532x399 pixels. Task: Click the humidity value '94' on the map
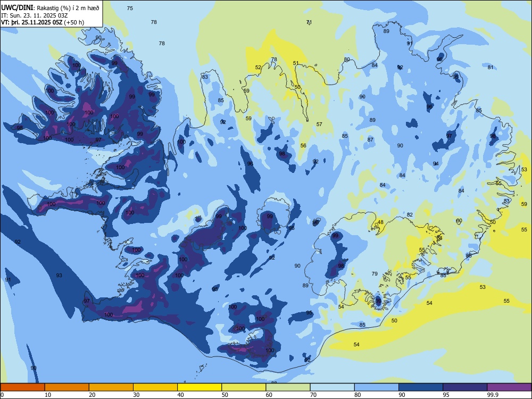click(x=436, y=163)
